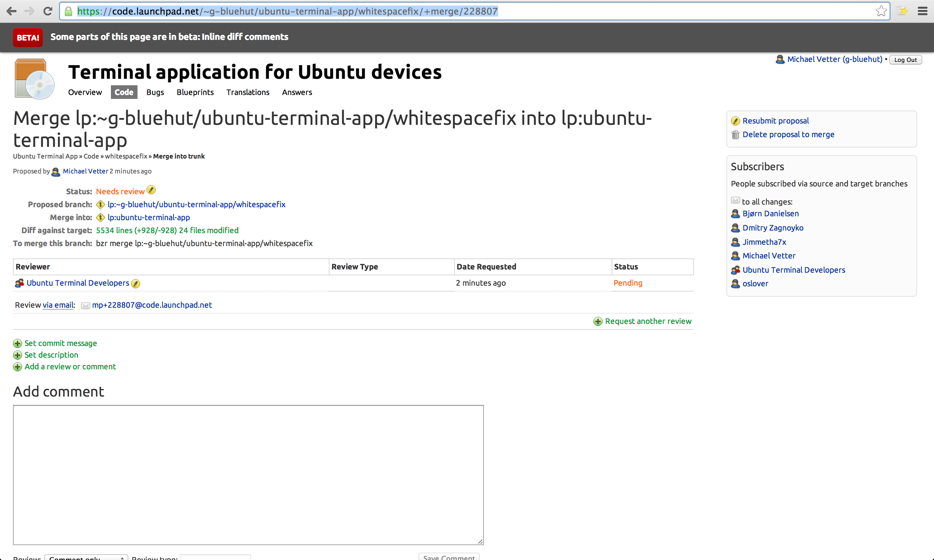This screenshot has height=560, width=934.
Task: Click the trash icon for Delete proposal
Action: (x=736, y=135)
